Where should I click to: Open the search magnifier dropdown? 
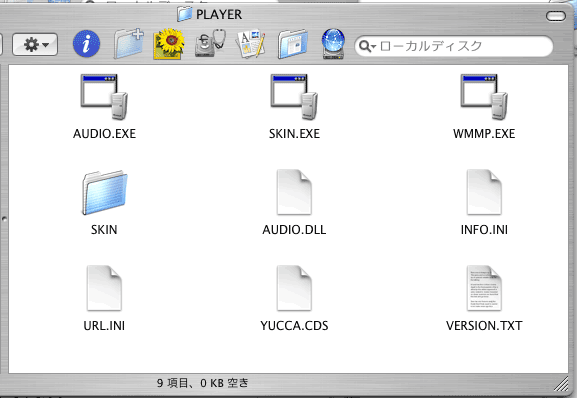[367, 46]
